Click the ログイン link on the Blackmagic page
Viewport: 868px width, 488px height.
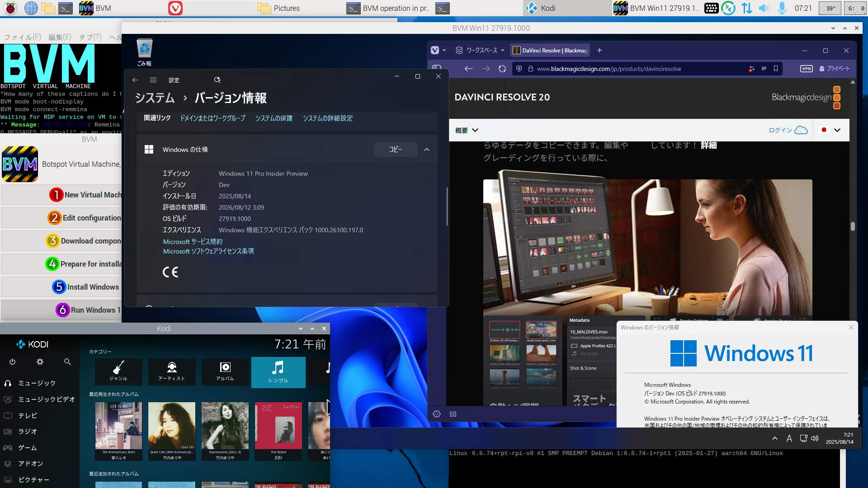pyautogui.click(x=780, y=130)
